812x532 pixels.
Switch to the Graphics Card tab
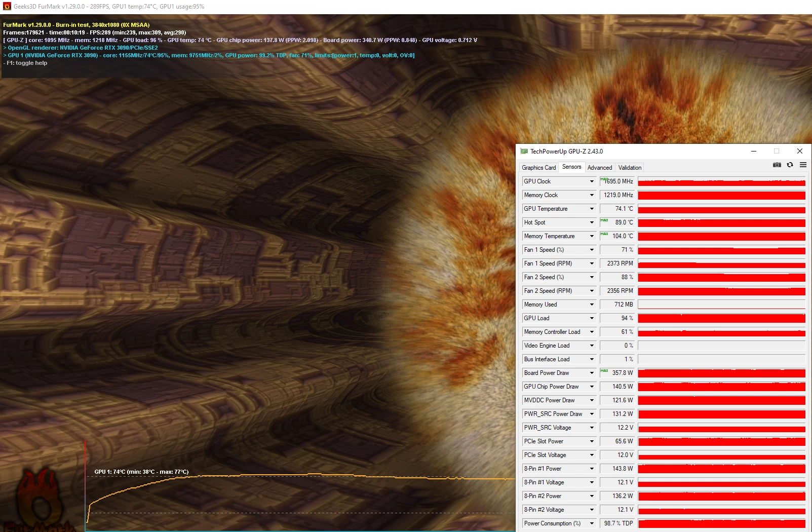click(539, 168)
